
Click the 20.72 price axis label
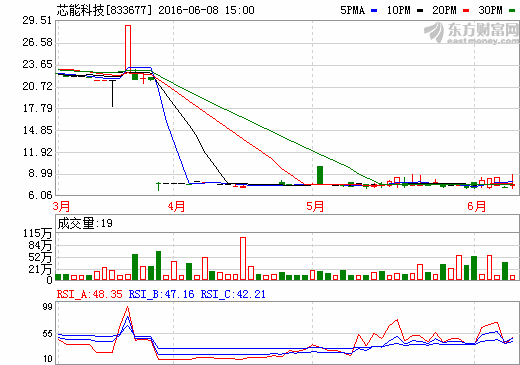pos(37,86)
